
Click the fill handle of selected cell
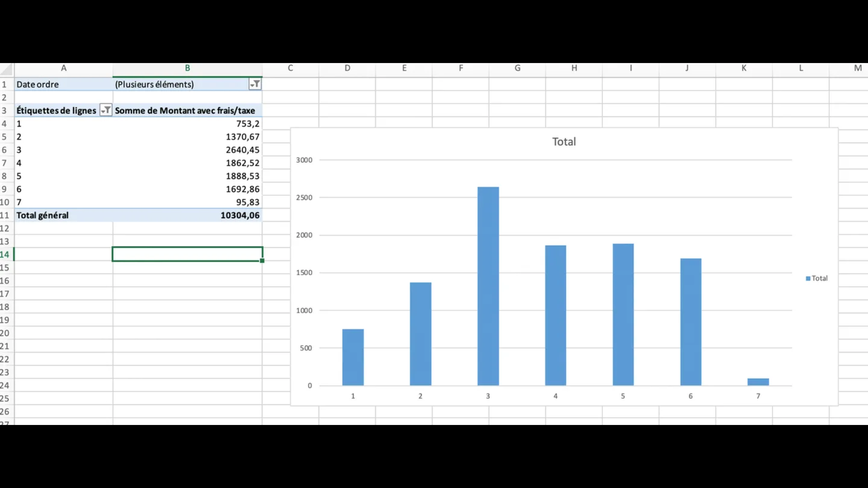262,261
